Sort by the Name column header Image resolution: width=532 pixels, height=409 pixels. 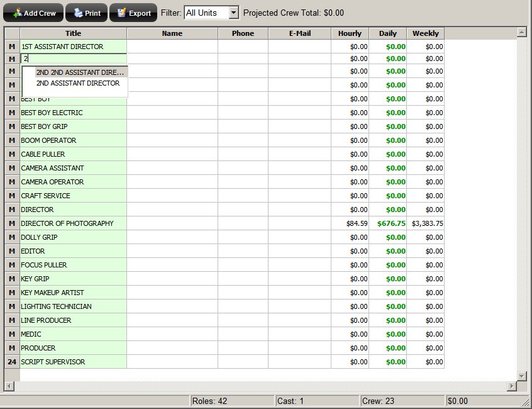[172, 33]
